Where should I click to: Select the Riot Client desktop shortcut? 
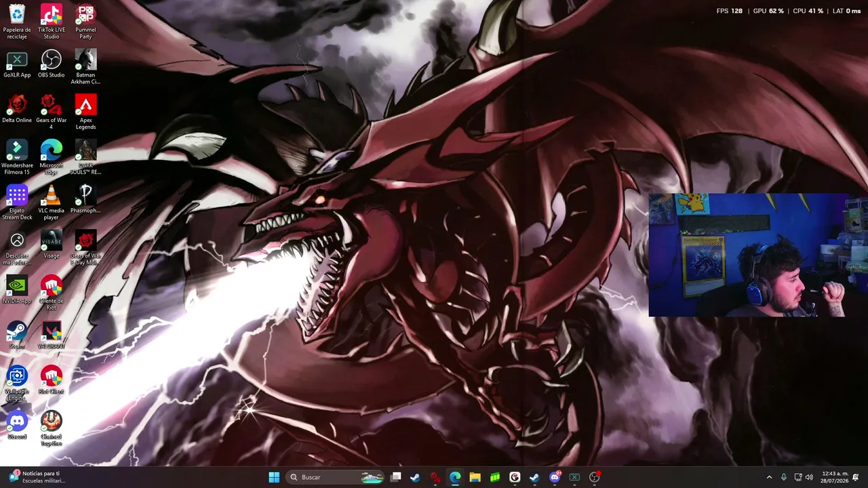pos(52,381)
